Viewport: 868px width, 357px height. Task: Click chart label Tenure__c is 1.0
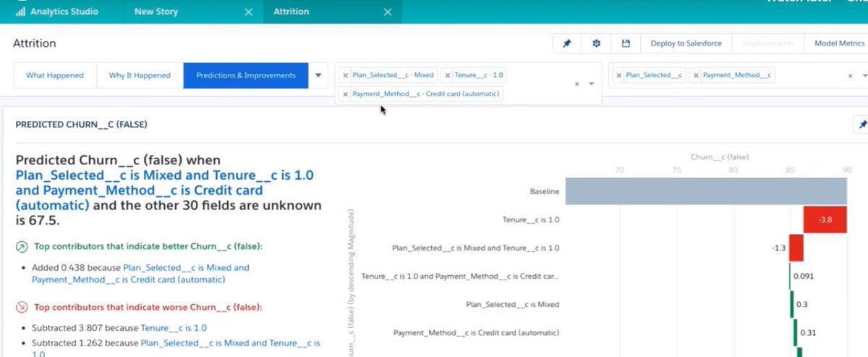pyautogui.click(x=530, y=219)
